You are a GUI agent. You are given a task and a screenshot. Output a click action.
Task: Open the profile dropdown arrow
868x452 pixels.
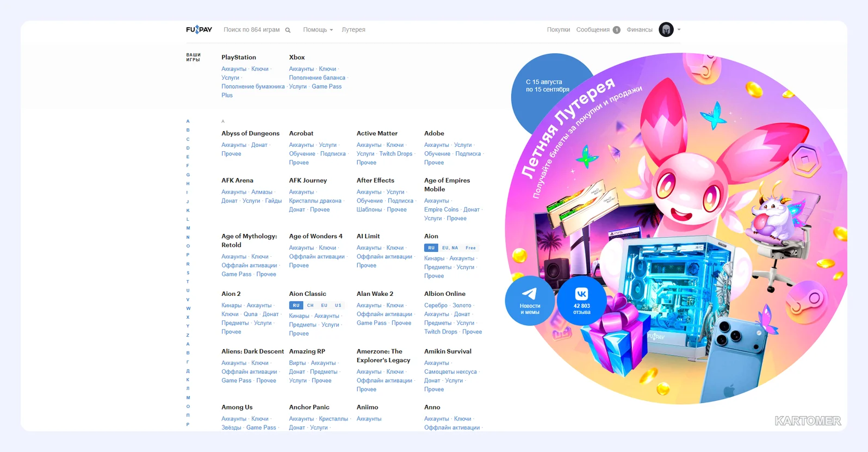pos(679,29)
